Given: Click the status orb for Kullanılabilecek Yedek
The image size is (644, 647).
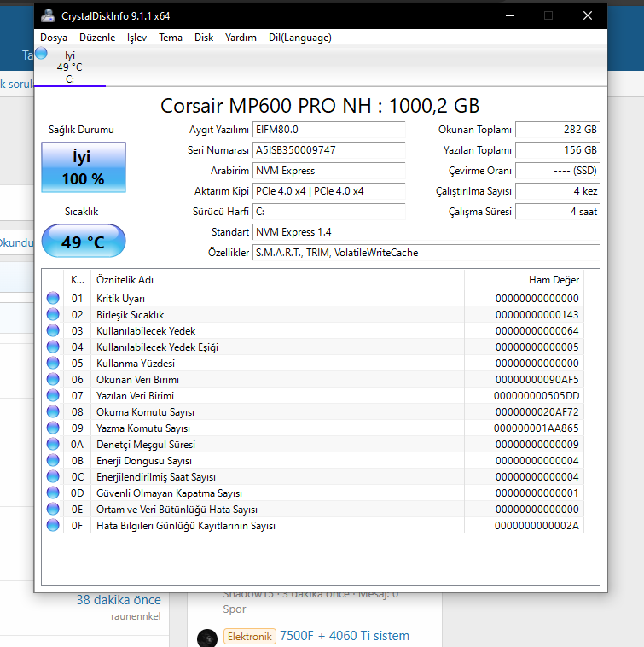Looking at the screenshot, I should click(53, 330).
